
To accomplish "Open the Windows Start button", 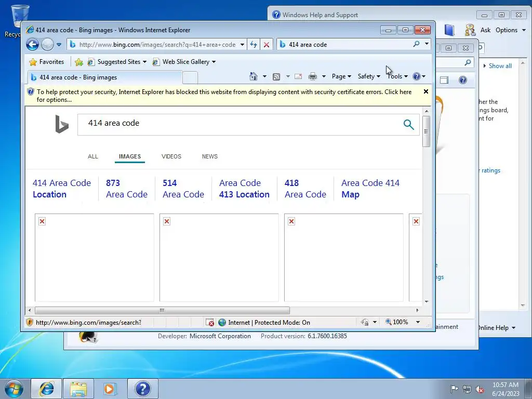I will click(14, 389).
